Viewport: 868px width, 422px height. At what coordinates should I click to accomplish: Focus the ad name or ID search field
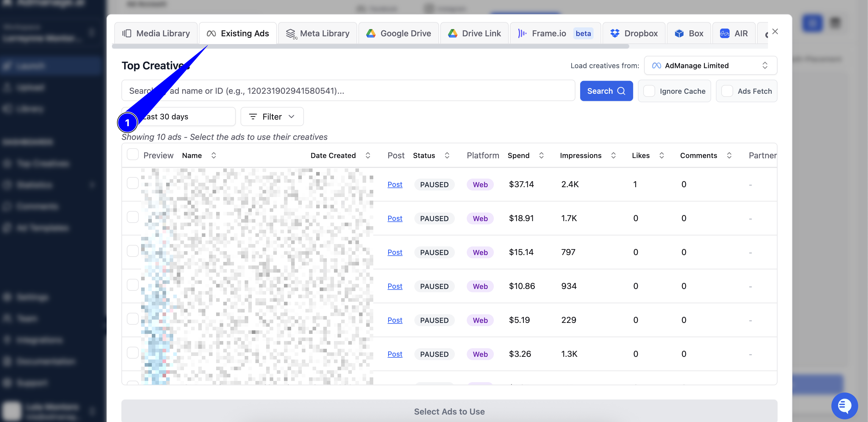pyautogui.click(x=348, y=90)
